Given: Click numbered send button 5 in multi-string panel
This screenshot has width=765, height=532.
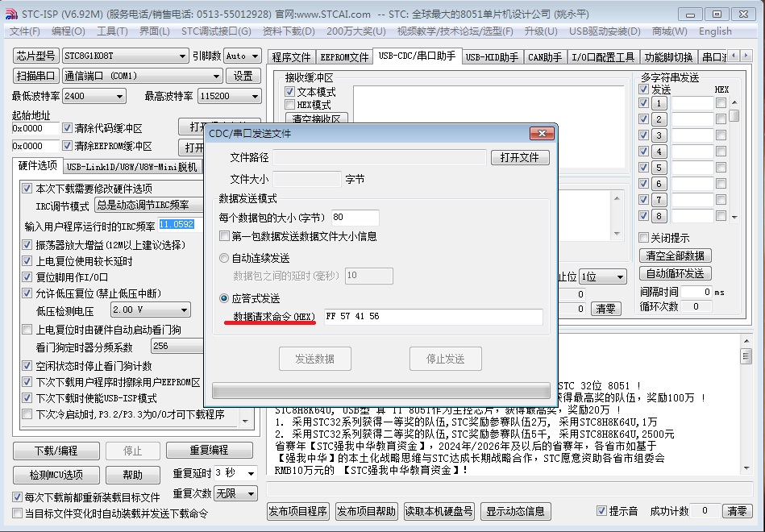Looking at the screenshot, I should [659, 168].
